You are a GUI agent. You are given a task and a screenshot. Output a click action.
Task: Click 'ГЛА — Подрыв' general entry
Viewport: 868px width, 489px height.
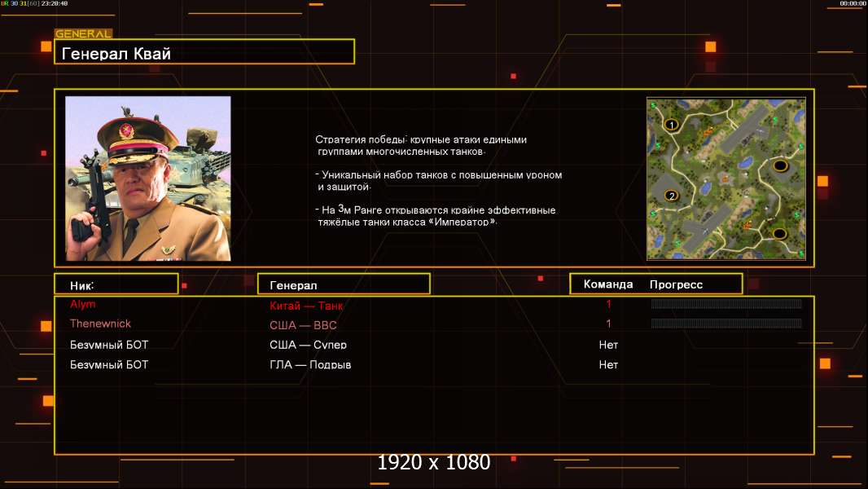(310, 364)
